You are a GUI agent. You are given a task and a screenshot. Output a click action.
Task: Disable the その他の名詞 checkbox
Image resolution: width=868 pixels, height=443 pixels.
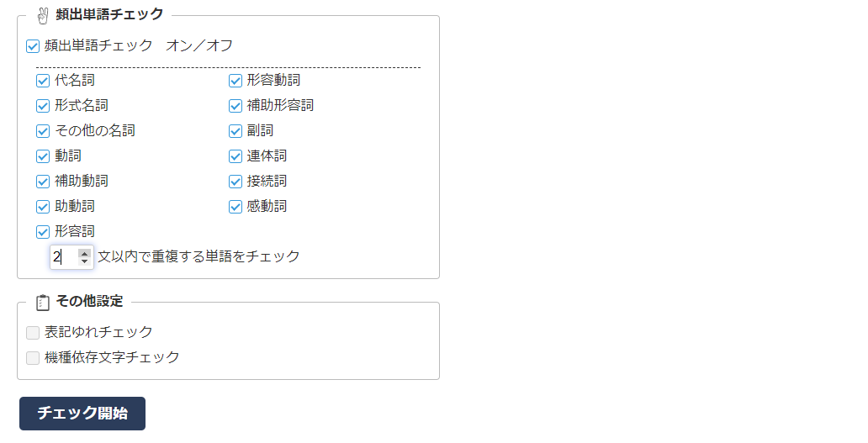click(43, 131)
